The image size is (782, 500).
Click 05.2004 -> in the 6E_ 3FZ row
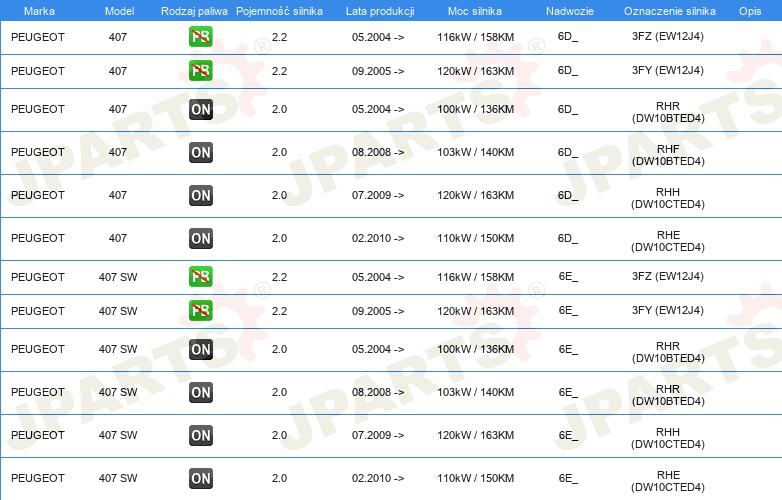378,277
